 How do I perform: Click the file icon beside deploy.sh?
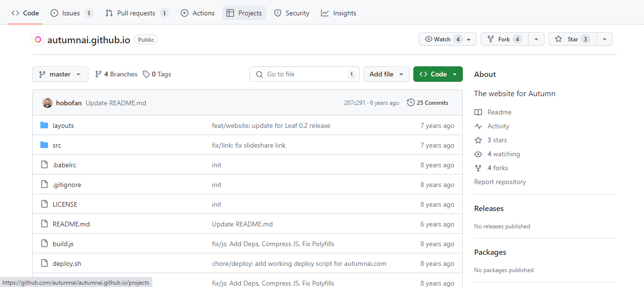tap(44, 263)
